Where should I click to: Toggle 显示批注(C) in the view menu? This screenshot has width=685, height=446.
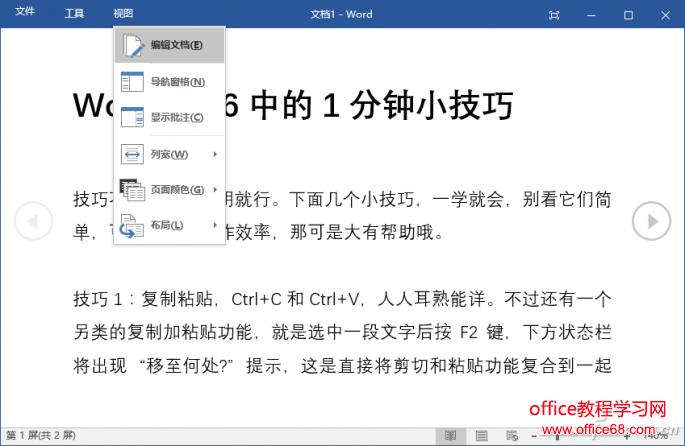(x=170, y=118)
